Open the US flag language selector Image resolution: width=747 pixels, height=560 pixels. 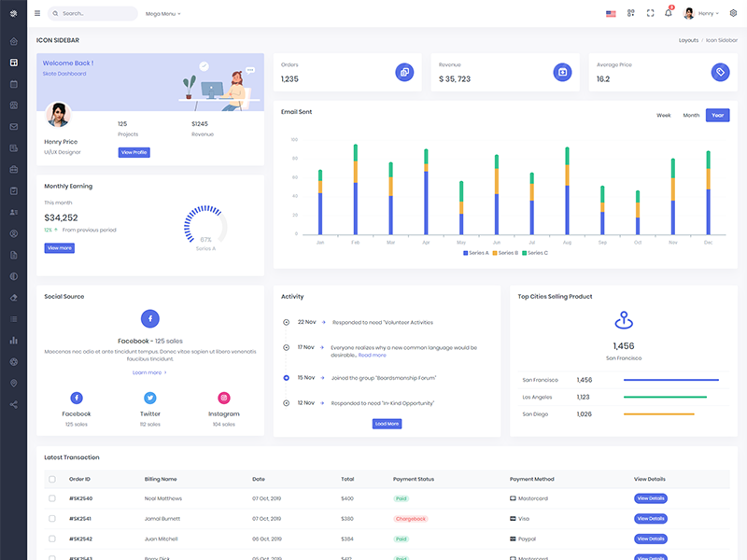coord(611,14)
